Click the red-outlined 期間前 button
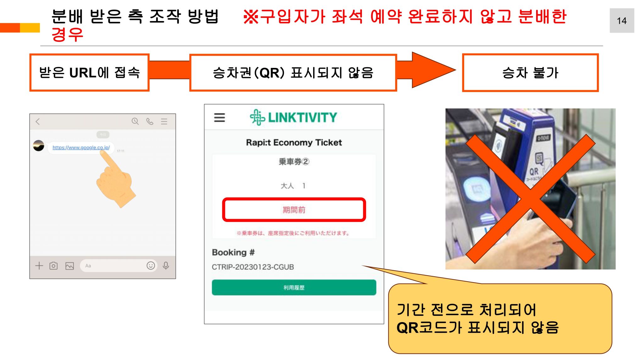Viewport: 644px width, 362px height. click(x=294, y=210)
